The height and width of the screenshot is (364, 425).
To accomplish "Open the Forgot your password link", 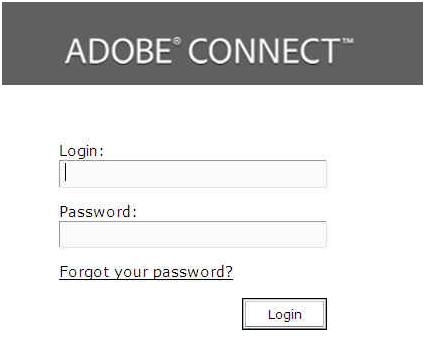I will click(146, 272).
